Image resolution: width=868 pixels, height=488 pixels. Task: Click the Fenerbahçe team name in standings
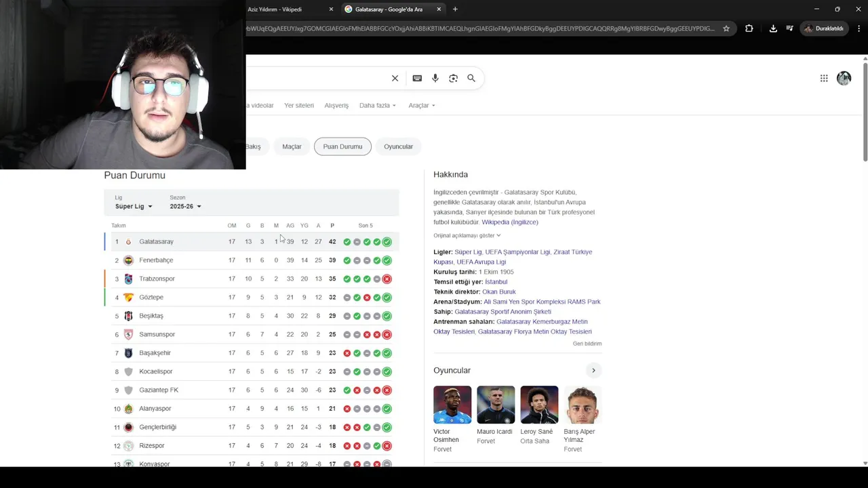[156, 260]
